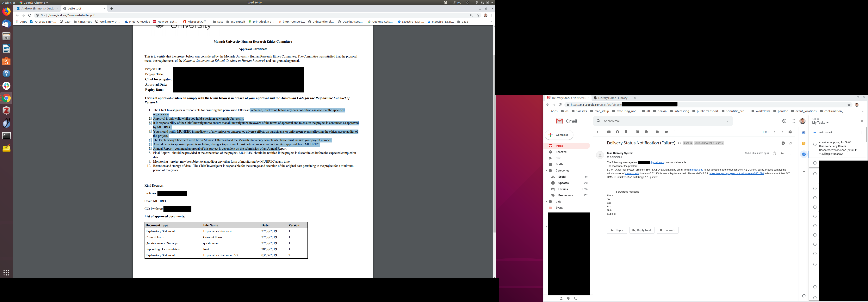Mark the ARC Discovery task complete

point(815,144)
